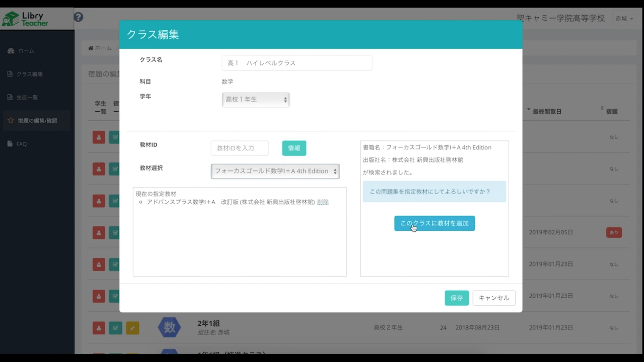
Task: Click the 教材IDを入力 input field
Action: pos(239,148)
